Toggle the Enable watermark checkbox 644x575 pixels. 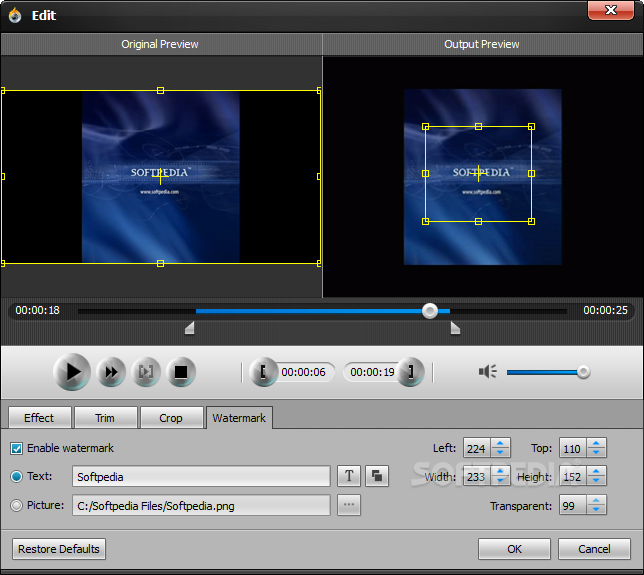point(16,448)
